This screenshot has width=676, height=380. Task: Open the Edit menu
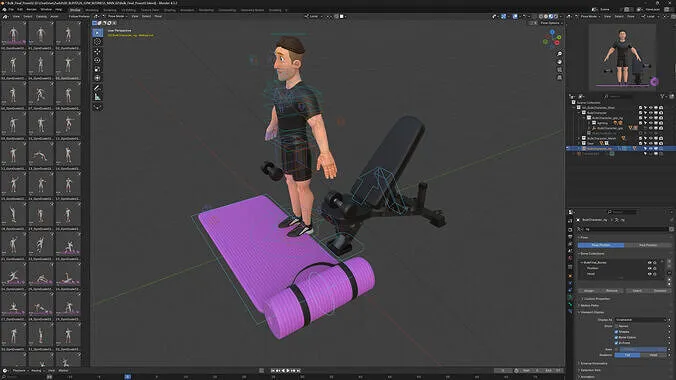coord(20,9)
